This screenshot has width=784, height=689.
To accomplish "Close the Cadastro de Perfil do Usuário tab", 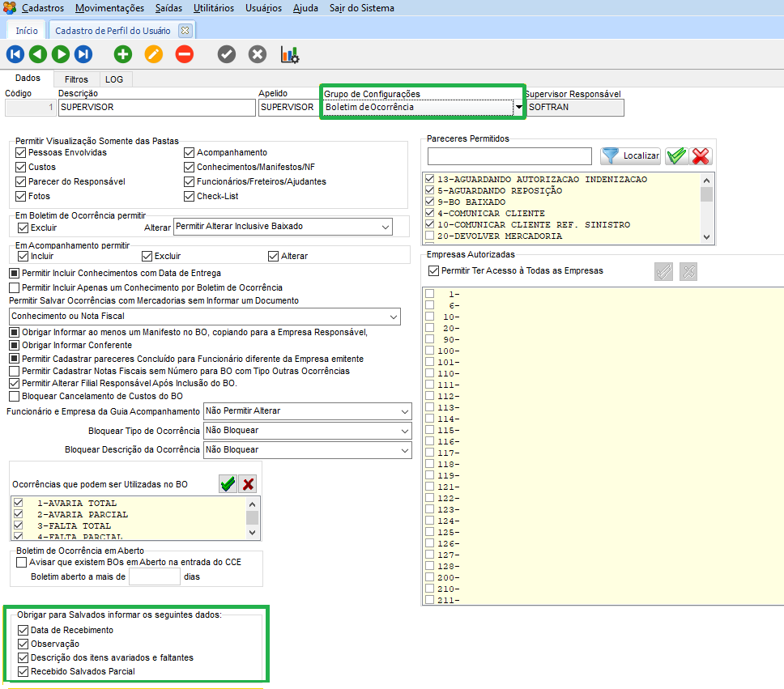I will click(185, 30).
